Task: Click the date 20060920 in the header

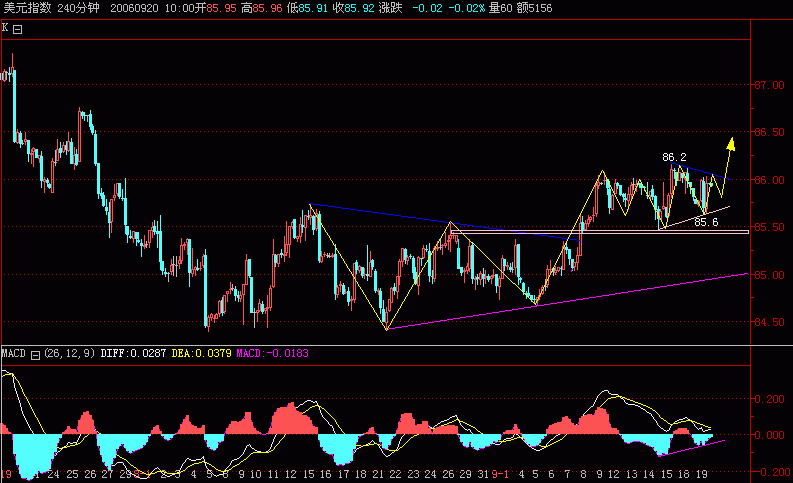Action: (134, 8)
